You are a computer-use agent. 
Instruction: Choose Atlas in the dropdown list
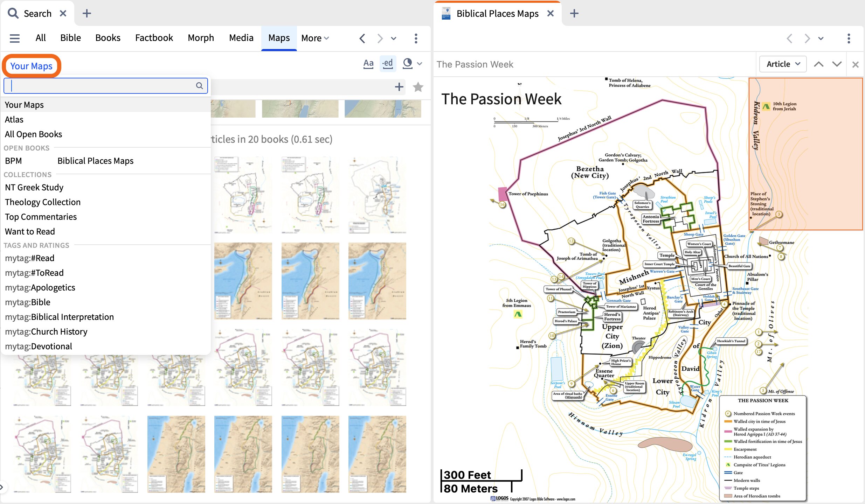[106, 119]
